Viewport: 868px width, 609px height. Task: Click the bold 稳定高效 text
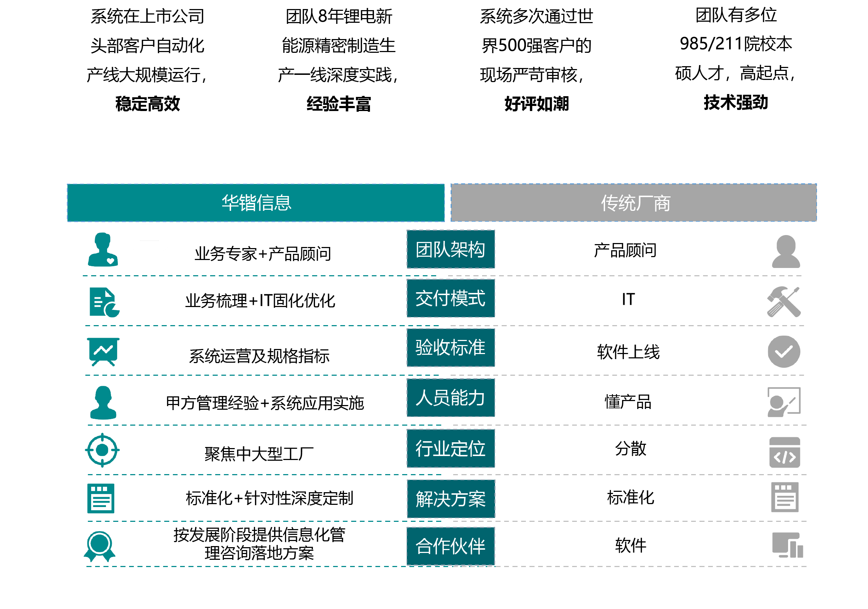point(148,103)
